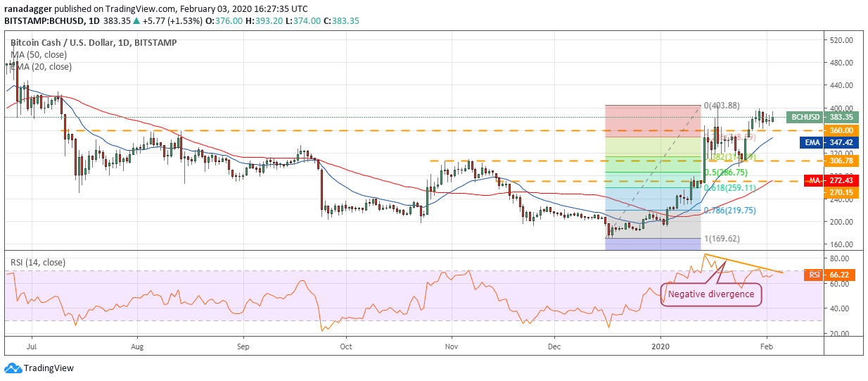Viewport: 868px width, 381px height.
Task: Select the 272.43 MA value tag
Action: click(x=840, y=181)
